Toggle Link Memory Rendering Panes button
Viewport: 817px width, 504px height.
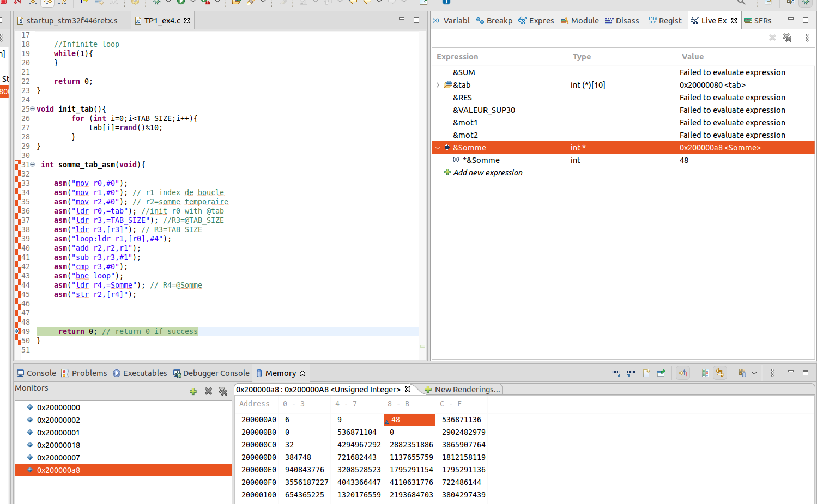tap(720, 373)
